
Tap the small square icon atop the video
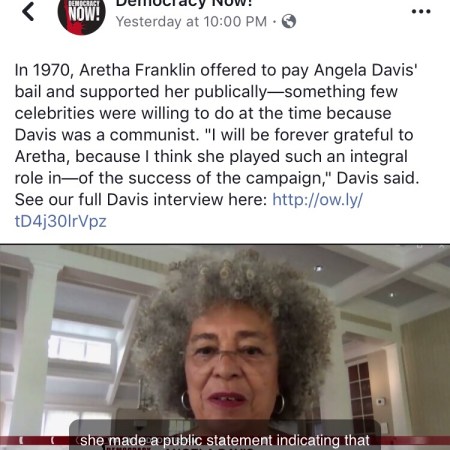coord(420,246)
